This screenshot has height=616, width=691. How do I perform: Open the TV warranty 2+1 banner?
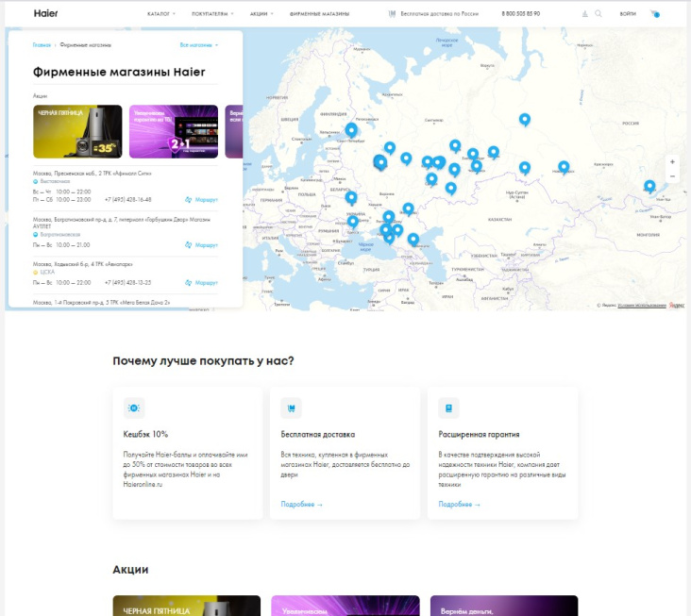pos(174,131)
